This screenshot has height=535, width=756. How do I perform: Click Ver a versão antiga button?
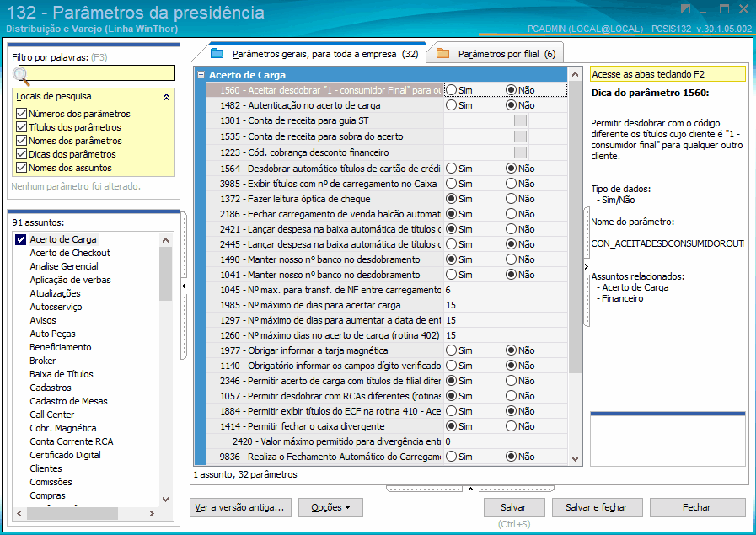click(239, 507)
